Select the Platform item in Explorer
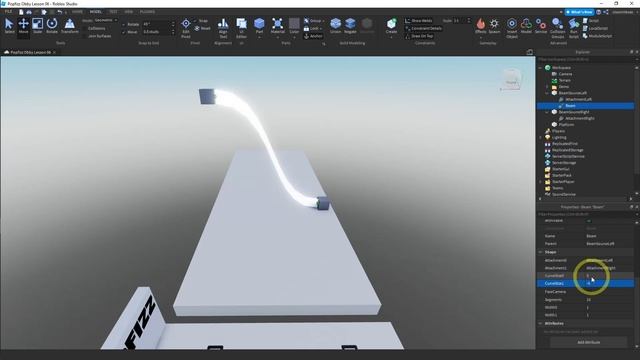Screen dimensions: 640x360 [566, 124]
